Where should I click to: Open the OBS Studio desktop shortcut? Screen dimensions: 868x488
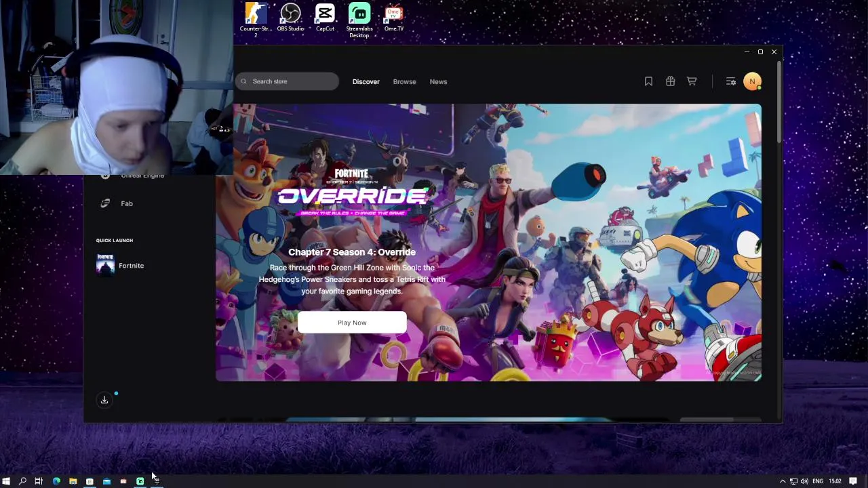pyautogui.click(x=290, y=18)
